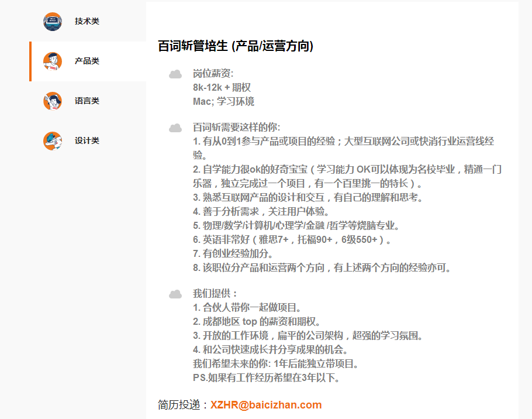Viewport: 532px width, 419px height.
Task: Open the XZHR@baicizhan.com email link
Action: (x=266, y=405)
